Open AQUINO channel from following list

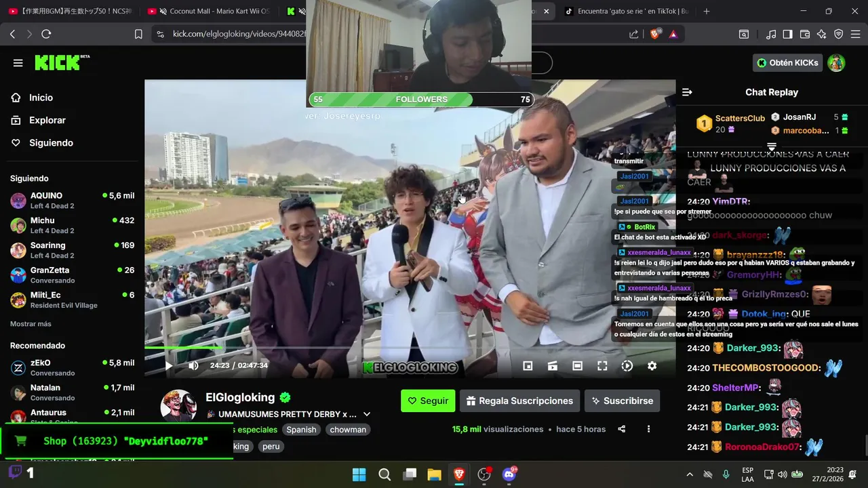point(72,201)
